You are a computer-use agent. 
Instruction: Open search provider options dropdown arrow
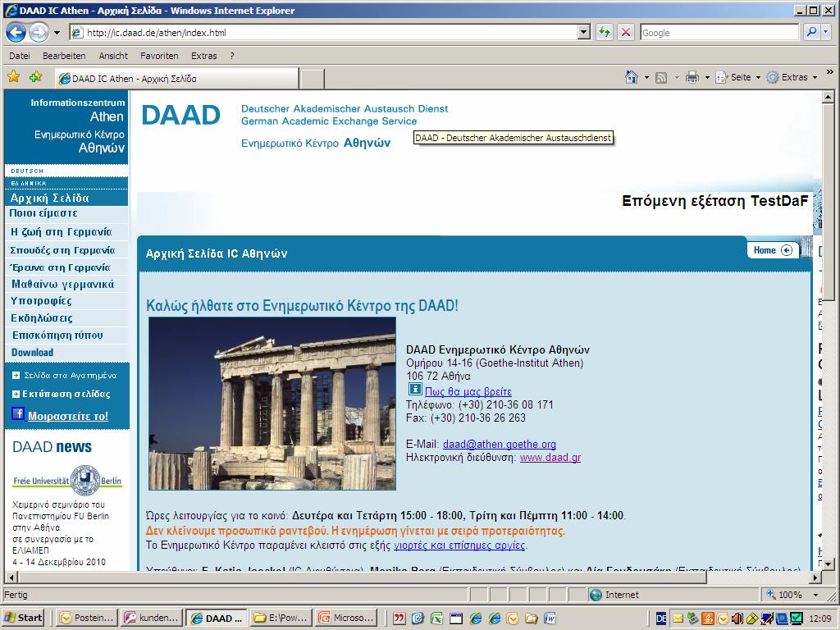(x=825, y=33)
